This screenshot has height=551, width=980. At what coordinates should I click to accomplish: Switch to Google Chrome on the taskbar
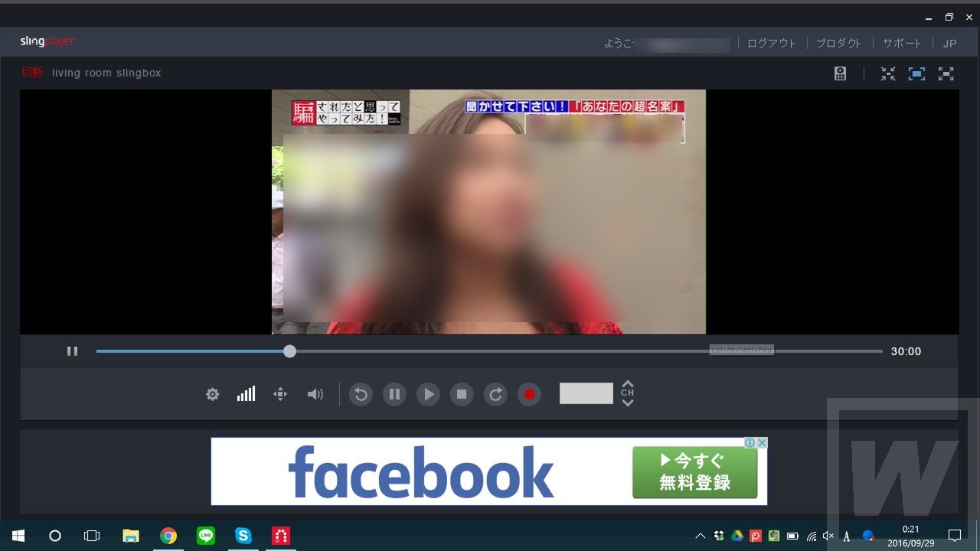tap(168, 536)
